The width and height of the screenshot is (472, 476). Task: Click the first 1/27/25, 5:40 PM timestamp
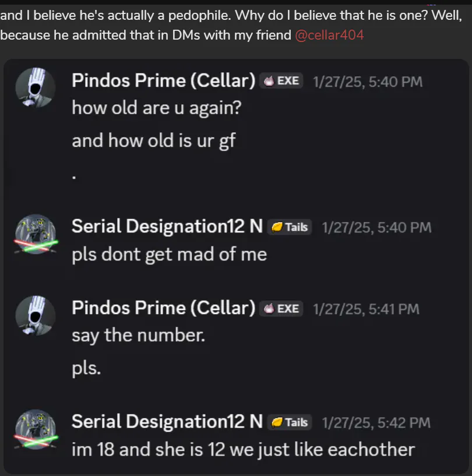368,82
